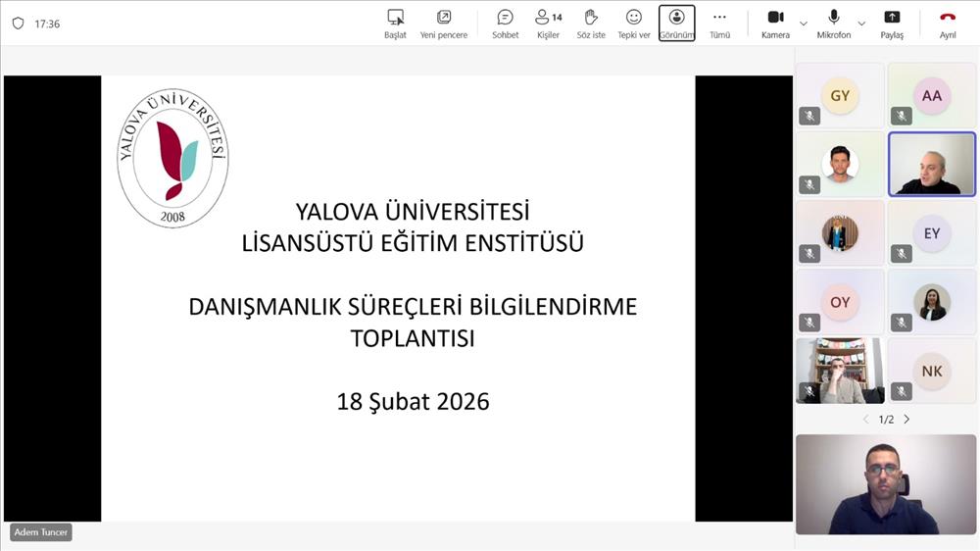Expand the Kamera options arrow
This screenshot has height=551, width=980.
804,24
